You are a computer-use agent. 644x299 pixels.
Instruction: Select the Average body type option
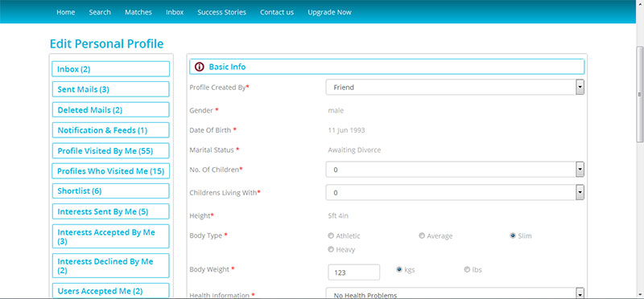[421, 236]
